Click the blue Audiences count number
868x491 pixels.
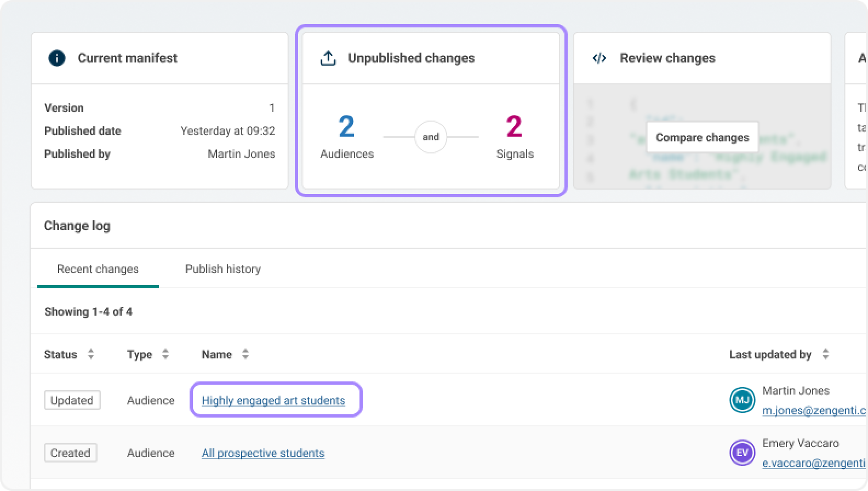346,127
